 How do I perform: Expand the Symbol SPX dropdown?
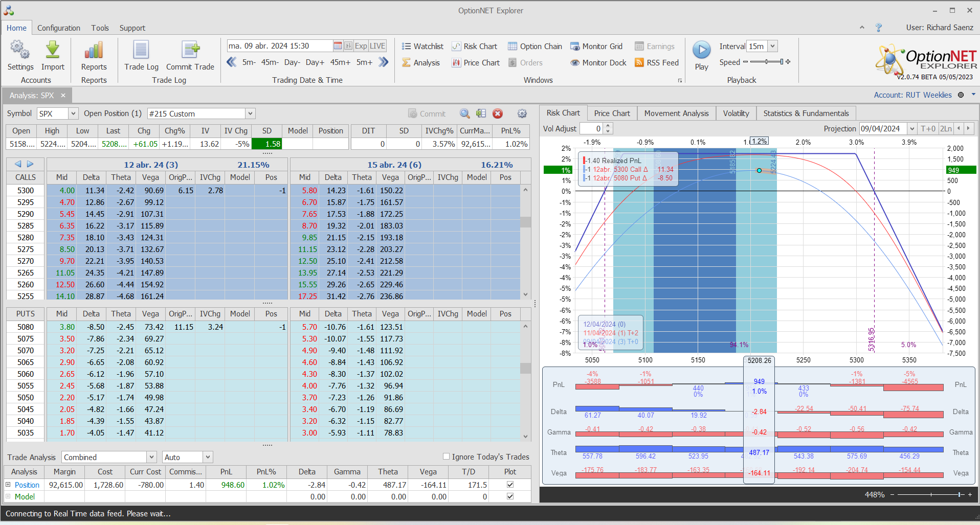(x=73, y=113)
